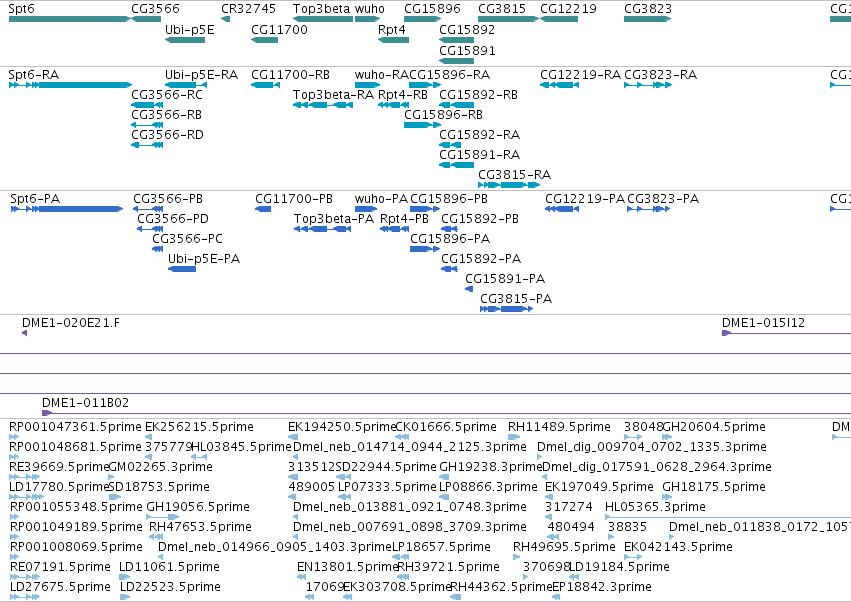Select the EK256215.5prime EST label

[199, 427]
